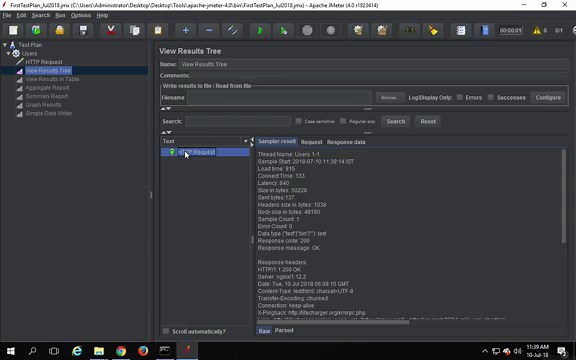Image resolution: width=576 pixels, height=360 pixels.
Task: Start test with no pauses icon
Action: [284, 30]
